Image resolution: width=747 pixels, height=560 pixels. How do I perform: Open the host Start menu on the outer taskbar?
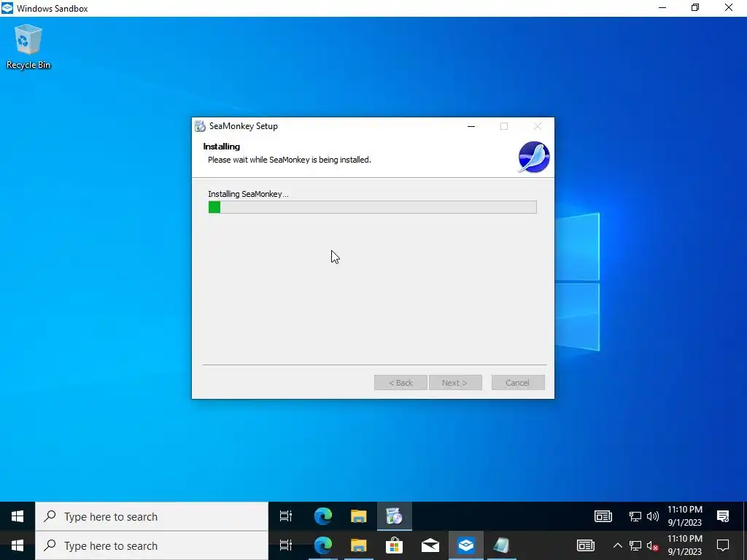pos(18,545)
